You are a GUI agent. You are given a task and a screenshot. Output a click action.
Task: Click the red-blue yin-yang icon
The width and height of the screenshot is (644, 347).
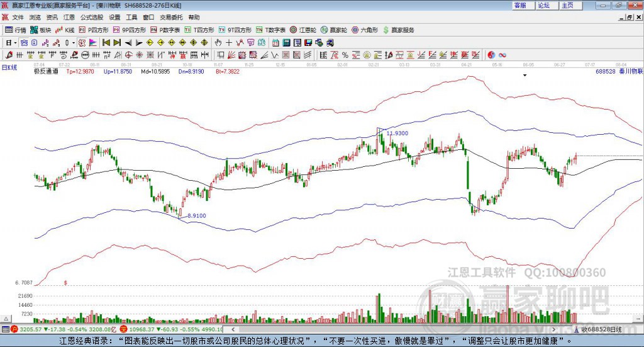pos(491,55)
